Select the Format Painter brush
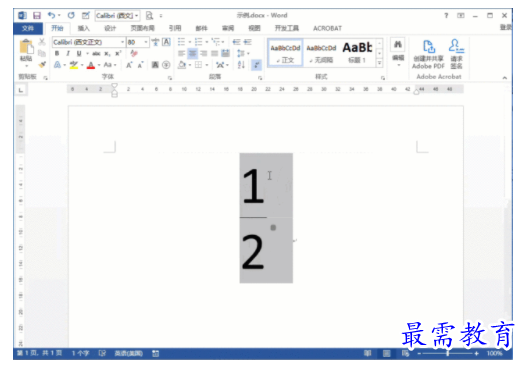Screen dimensions: 523x366 click(42, 65)
